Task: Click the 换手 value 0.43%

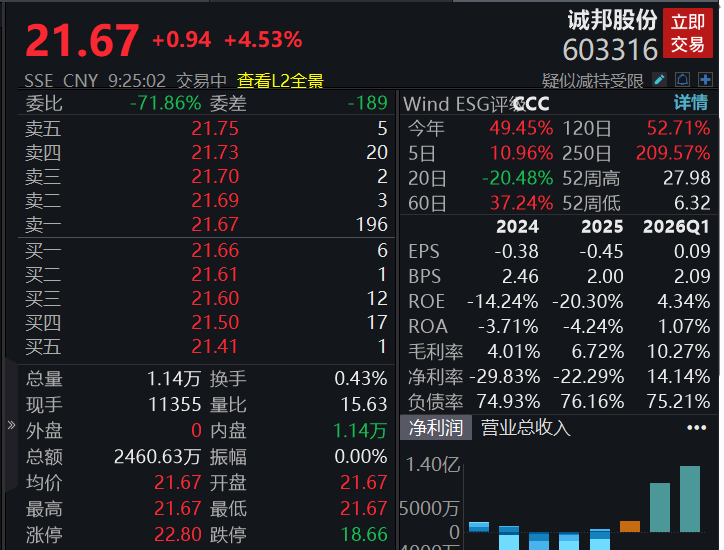Action: click(x=361, y=379)
